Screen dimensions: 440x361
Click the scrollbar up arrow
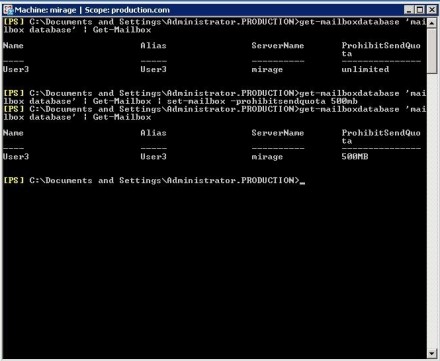pos(432,23)
